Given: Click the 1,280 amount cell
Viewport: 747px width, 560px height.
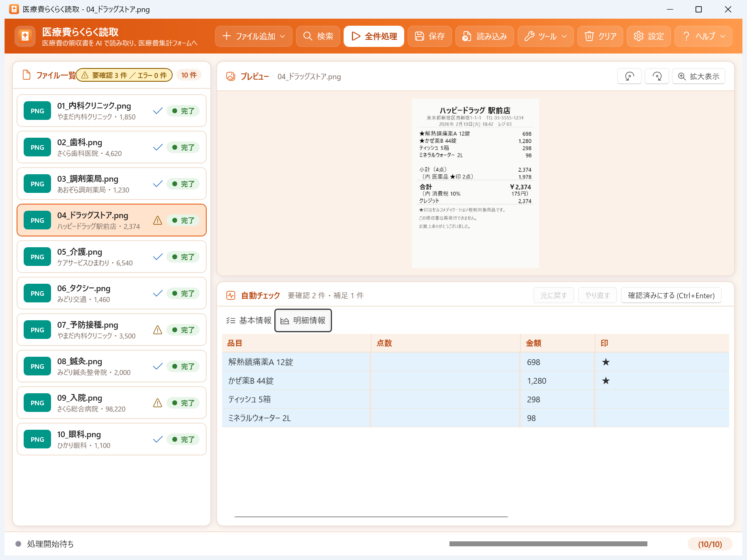Looking at the screenshot, I should (x=557, y=381).
